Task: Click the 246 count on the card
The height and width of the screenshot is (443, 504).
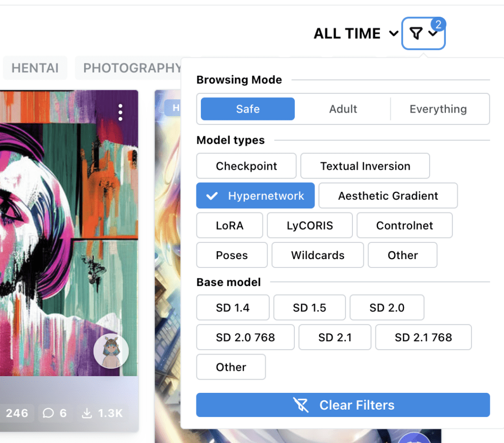Action: [x=17, y=413]
